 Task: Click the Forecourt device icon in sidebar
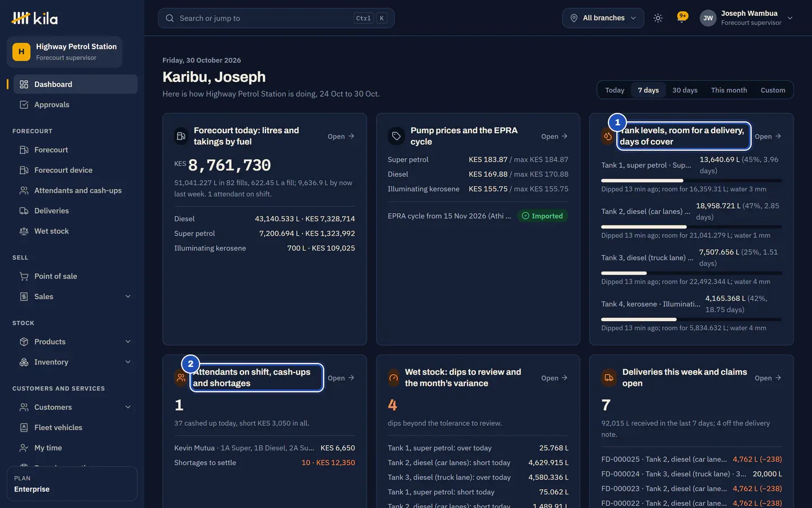24,170
